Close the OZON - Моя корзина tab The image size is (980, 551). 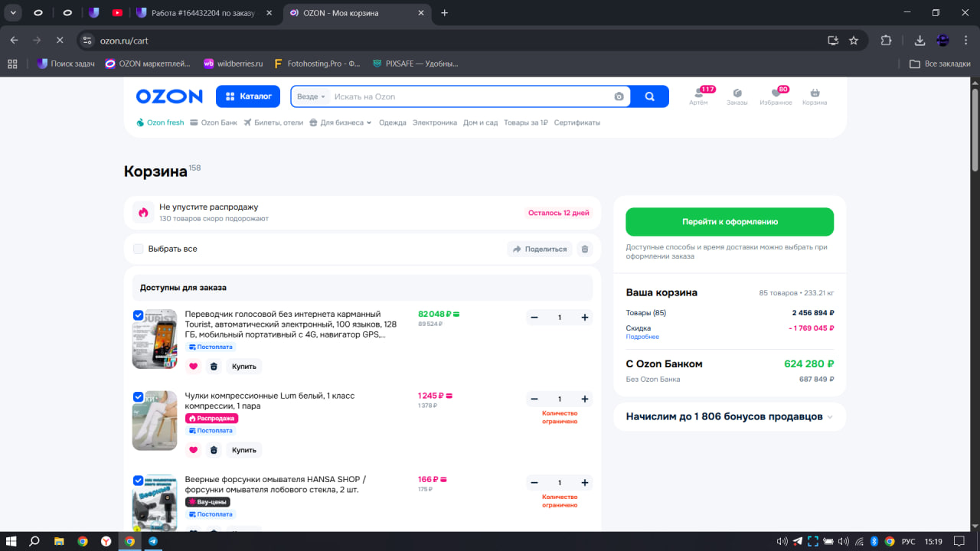(x=422, y=13)
